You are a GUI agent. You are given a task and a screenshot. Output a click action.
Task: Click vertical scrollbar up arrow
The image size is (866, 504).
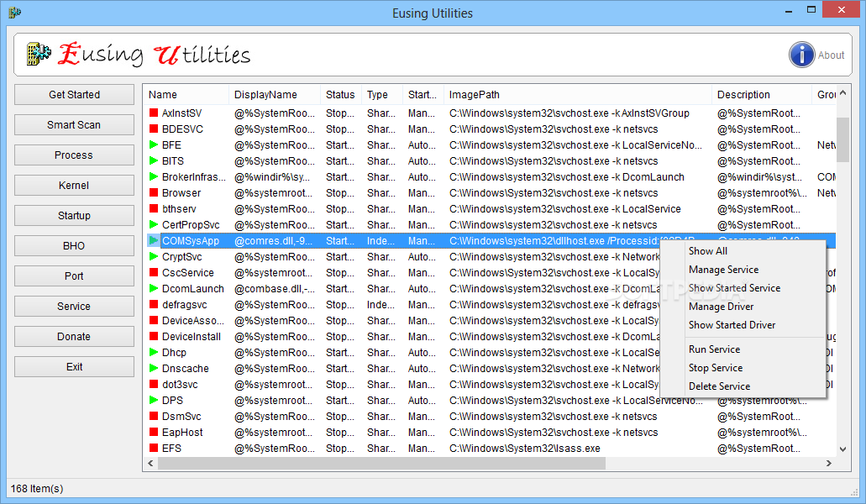click(842, 93)
